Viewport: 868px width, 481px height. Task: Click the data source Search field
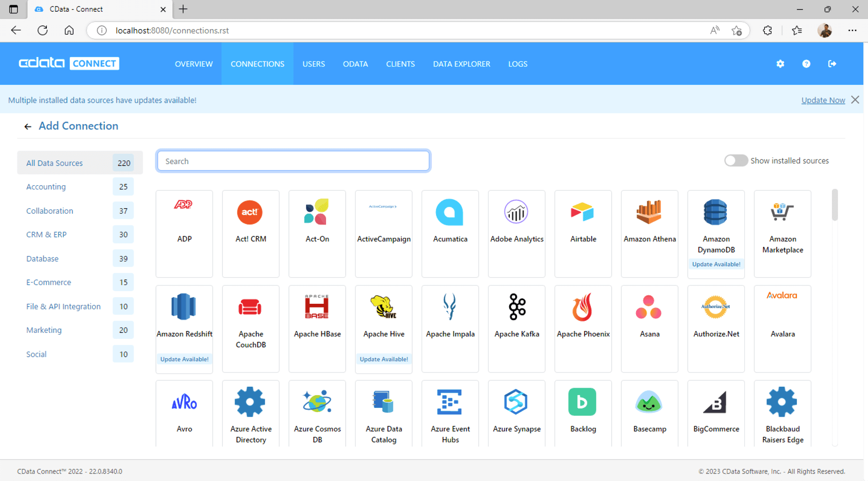pos(293,161)
